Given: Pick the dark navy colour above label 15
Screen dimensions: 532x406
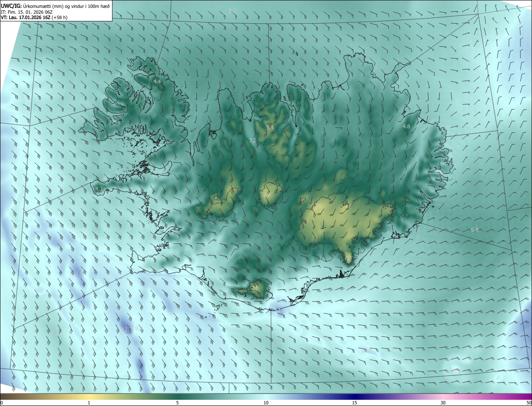Looking at the screenshot, I should pos(355,396).
